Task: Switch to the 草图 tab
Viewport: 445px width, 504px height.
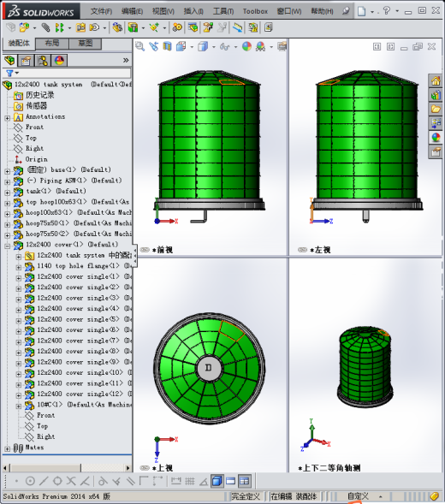Action: point(86,44)
